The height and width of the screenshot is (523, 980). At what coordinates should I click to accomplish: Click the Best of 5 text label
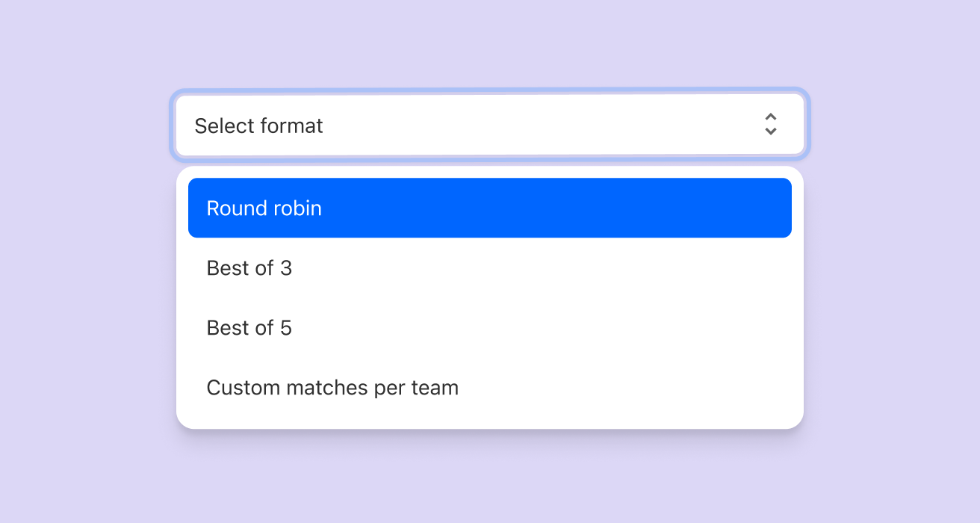[x=249, y=327]
